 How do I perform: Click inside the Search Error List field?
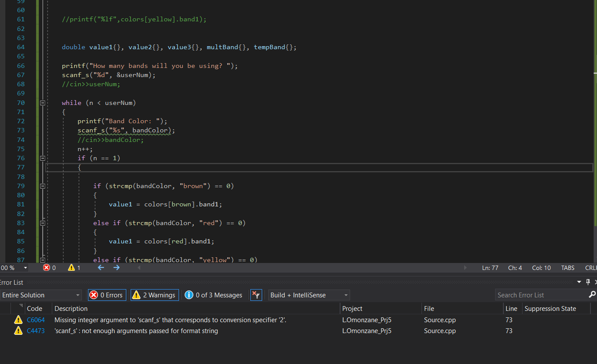click(536, 295)
